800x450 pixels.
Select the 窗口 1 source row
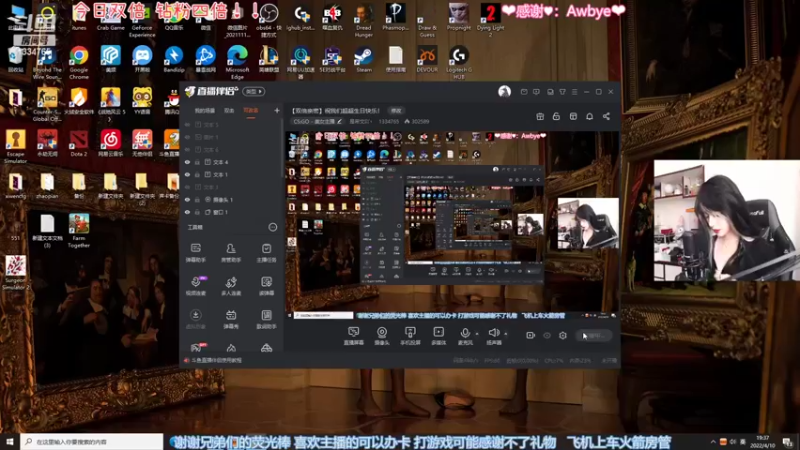pos(232,212)
